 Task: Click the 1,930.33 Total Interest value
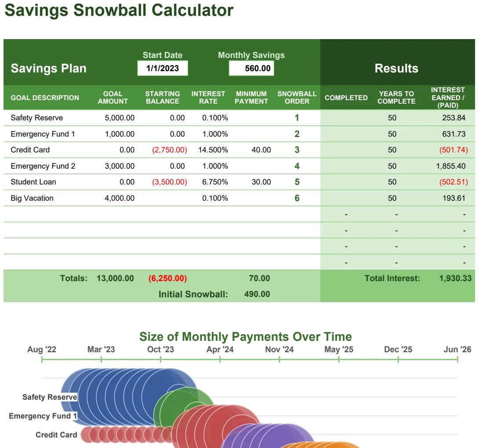coord(455,278)
